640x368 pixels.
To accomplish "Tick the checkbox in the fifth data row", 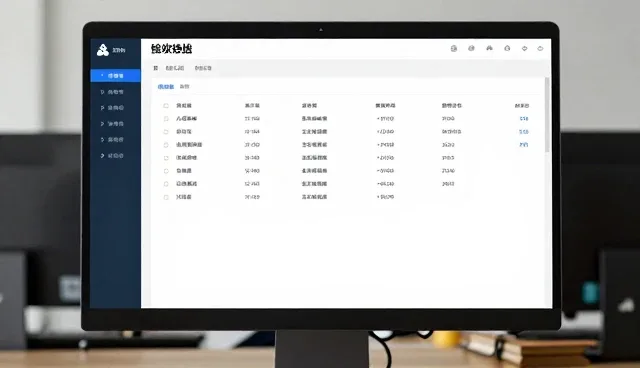I will (166, 171).
